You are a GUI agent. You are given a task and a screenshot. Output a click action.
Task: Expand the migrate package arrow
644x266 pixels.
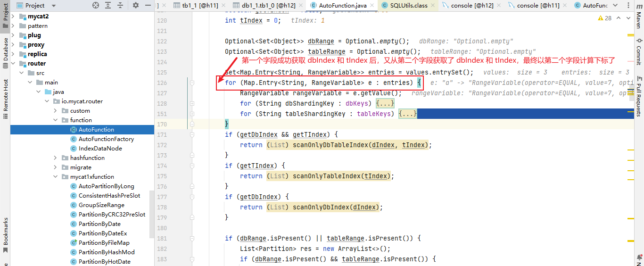click(x=55, y=167)
